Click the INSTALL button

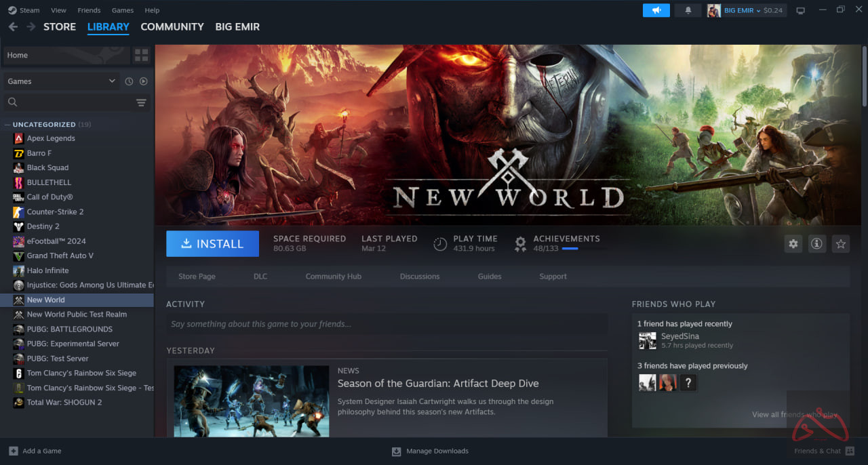coord(212,243)
